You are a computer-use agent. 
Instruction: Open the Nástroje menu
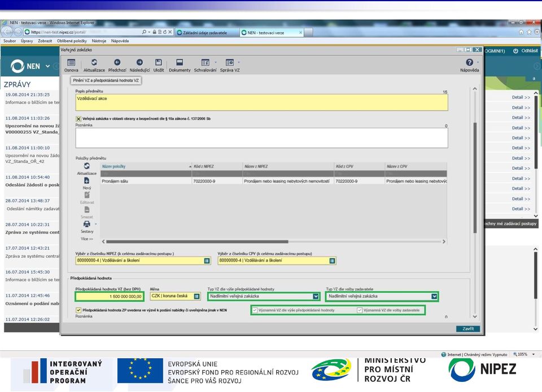pos(99,41)
